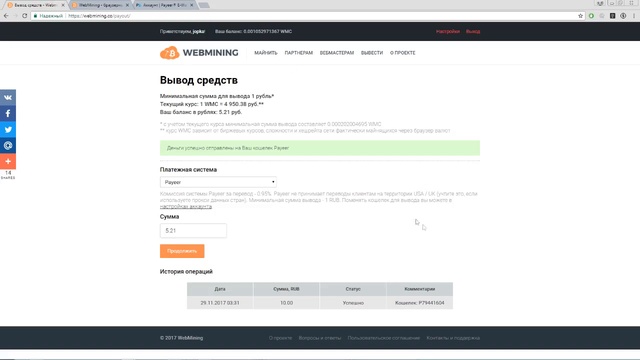
Task: Click the orange Продолжить button
Action: (x=182, y=251)
